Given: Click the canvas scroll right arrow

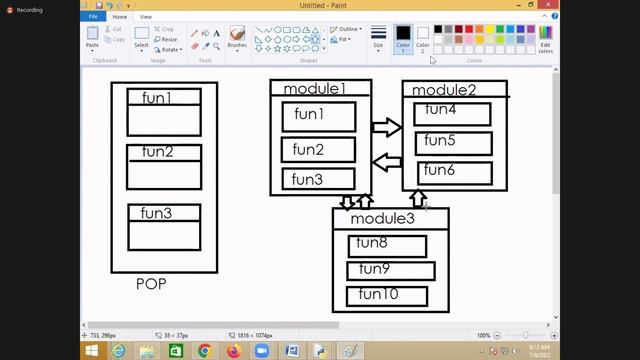Looking at the screenshot, I should [x=548, y=325].
